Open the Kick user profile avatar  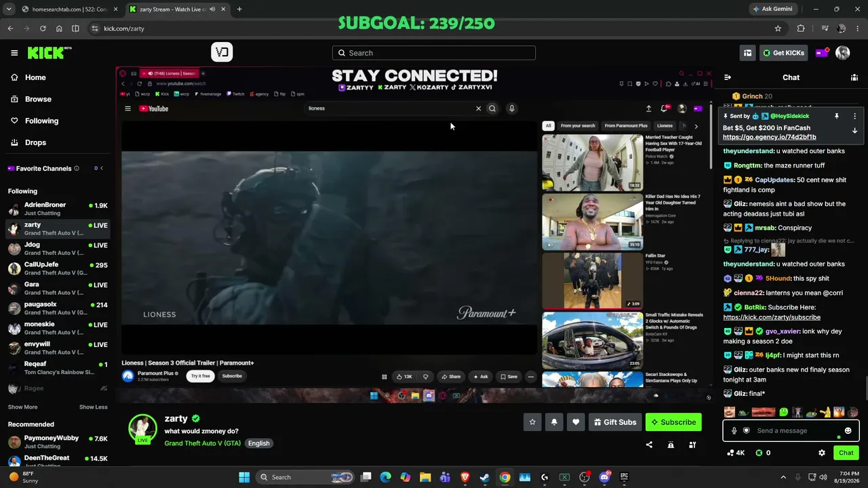843,53
